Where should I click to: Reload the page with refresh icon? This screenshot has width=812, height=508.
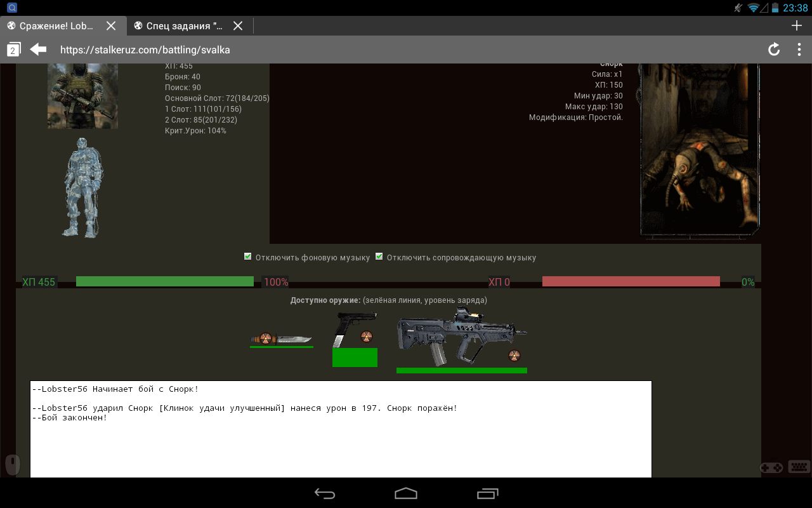point(773,50)
